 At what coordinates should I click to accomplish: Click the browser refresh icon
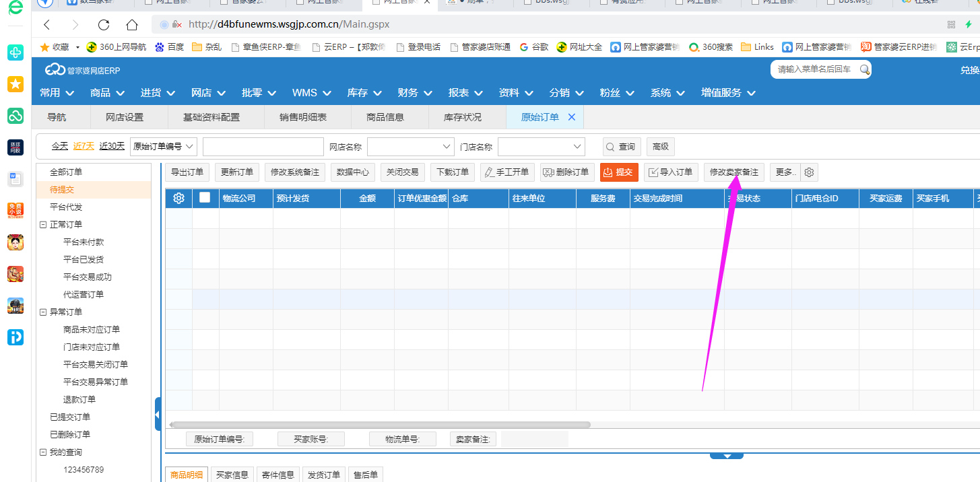coord(104,25)
